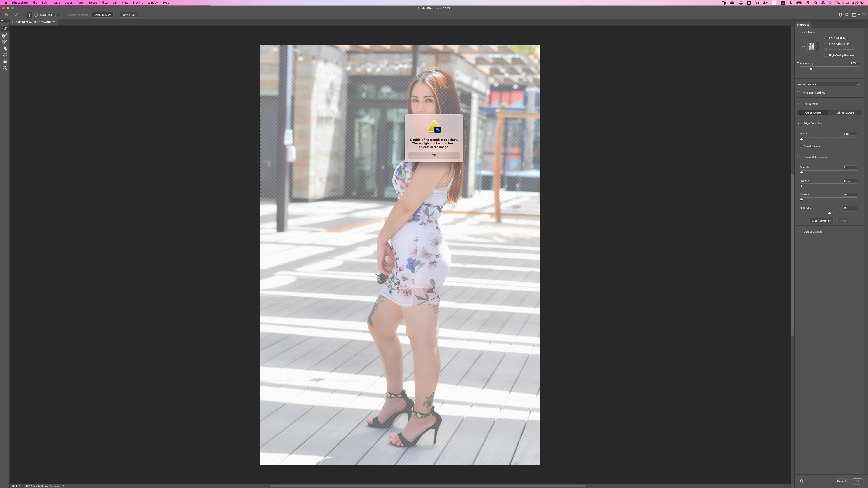The width and height of the screenshot is (868, 488).
Task: Click the Clear Selection button
Action: tap(821, 221)
